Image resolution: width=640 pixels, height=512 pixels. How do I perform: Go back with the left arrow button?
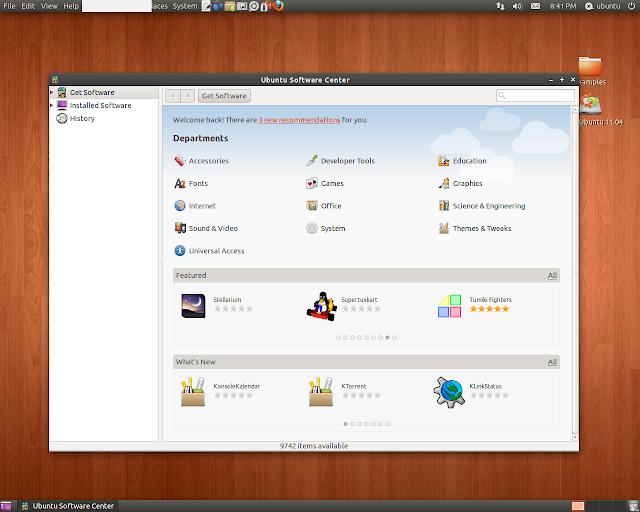[x=173, y=96]
